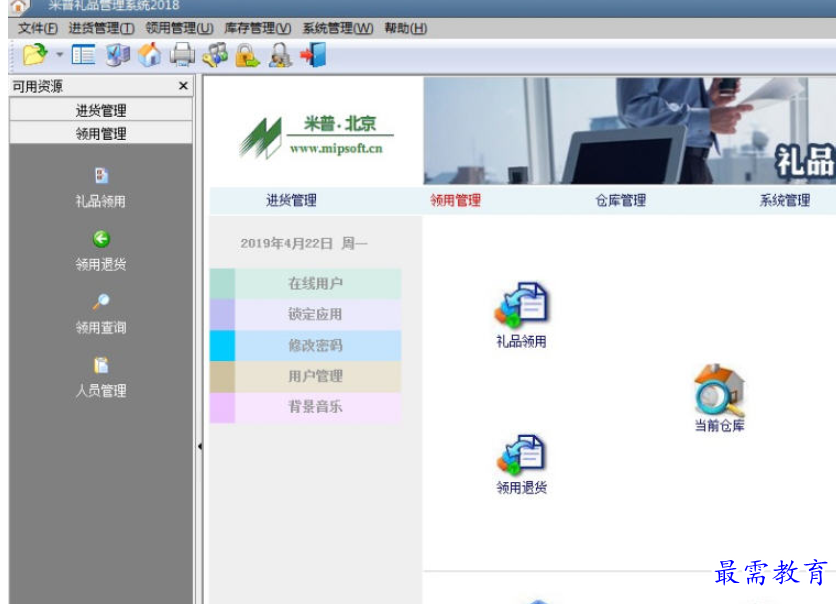836x604 pixels.
Task: Click the computer monitor toolbar icon
Action: pyautogui.click(x=118, y=54)
